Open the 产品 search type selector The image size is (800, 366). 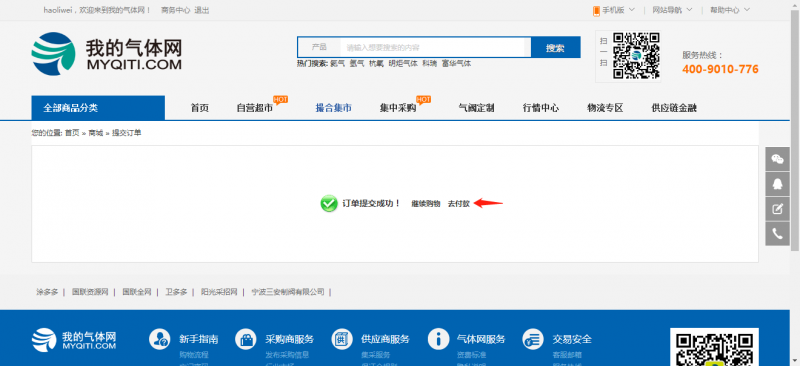[319, 47]
